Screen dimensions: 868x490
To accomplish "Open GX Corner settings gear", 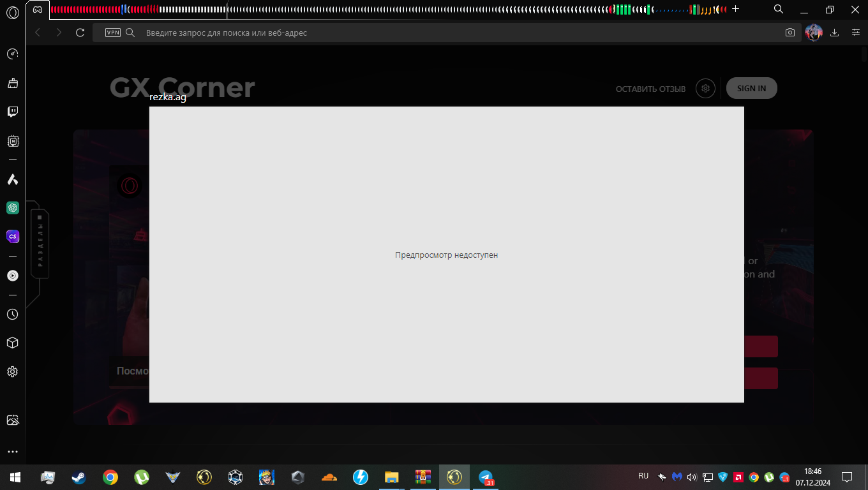I will 705,89.
